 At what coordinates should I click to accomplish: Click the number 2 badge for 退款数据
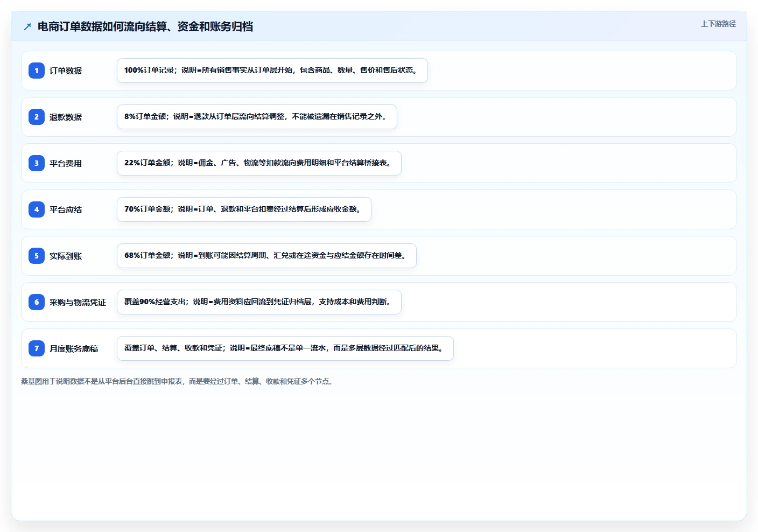click(x=37, y=117)
